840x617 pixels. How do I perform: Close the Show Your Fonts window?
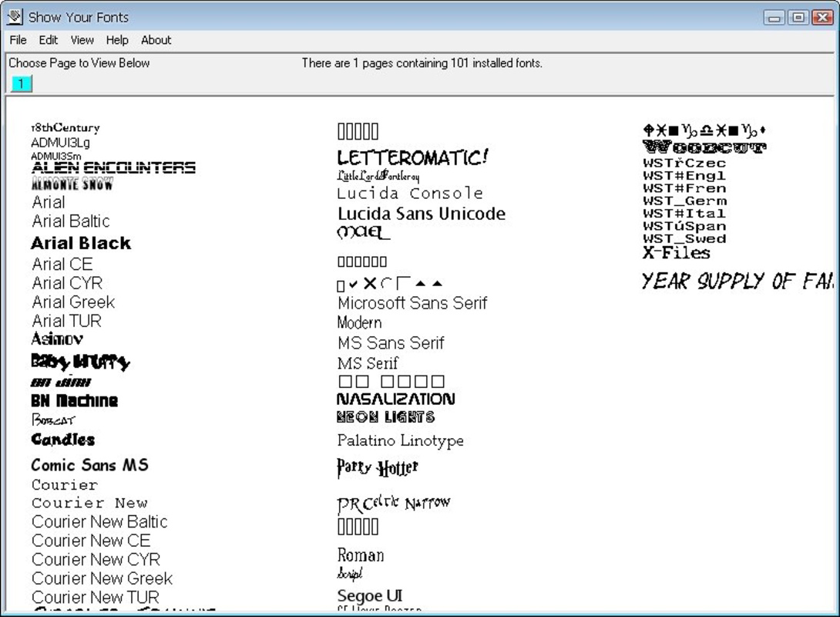tap(822, 18)
